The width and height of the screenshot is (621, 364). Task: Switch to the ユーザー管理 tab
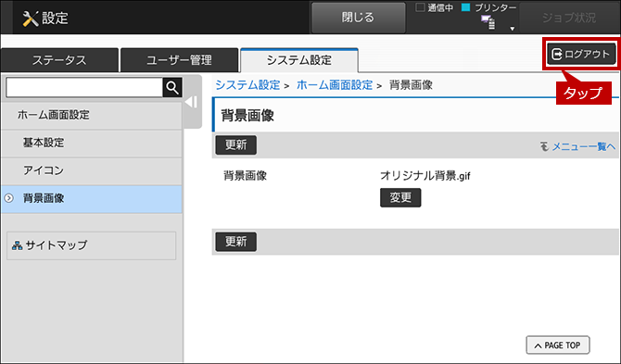click(179, 60)
